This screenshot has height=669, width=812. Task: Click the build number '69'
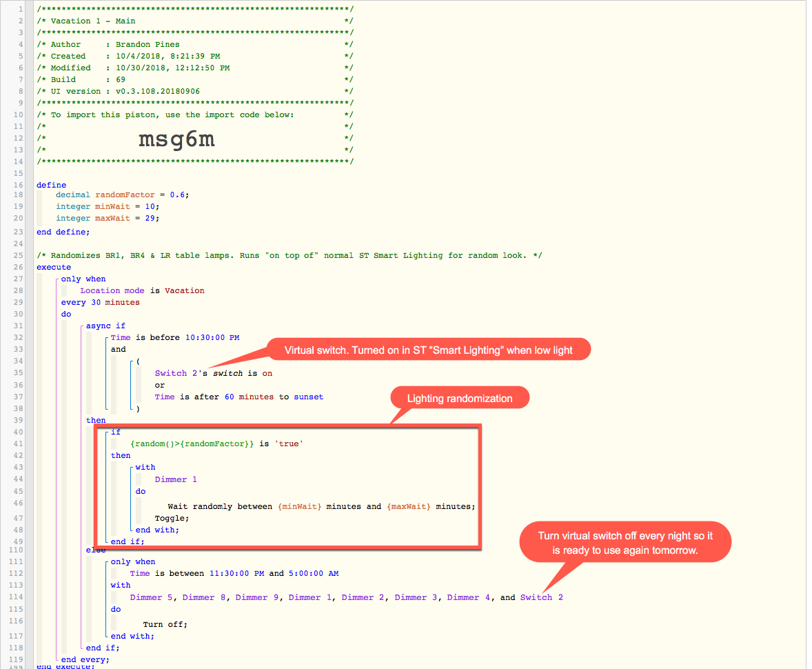(121, 79)
